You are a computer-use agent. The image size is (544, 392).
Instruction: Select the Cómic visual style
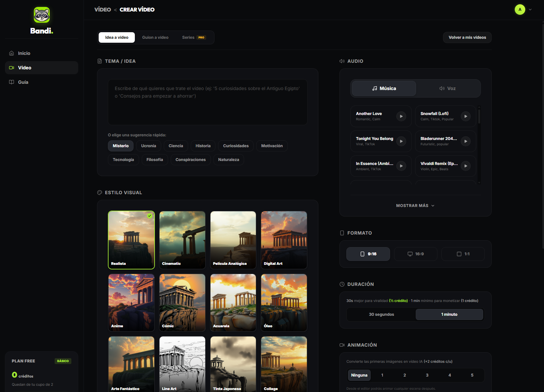coord(182,303)
